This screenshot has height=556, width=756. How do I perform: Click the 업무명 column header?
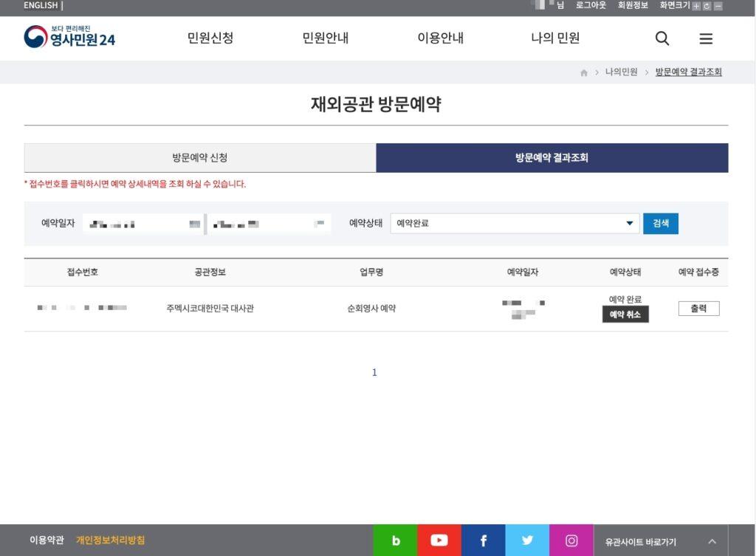pyautogui.click(x=371, y=272)
